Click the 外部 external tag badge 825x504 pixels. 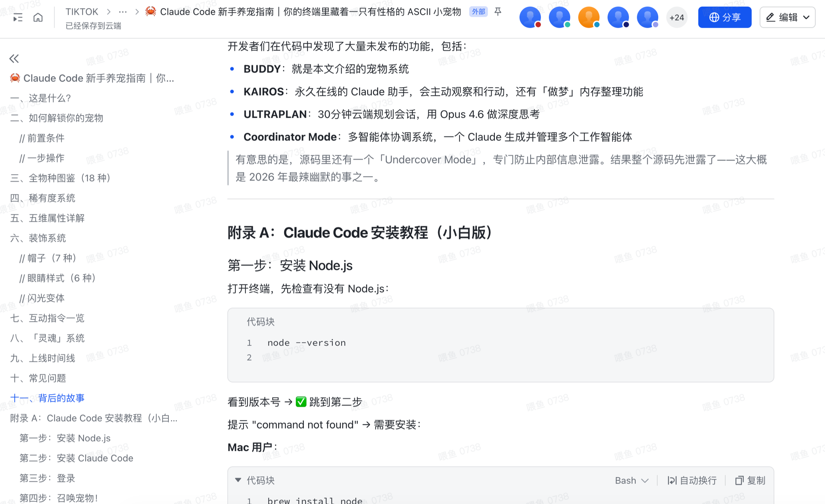[x=478, y=12]
